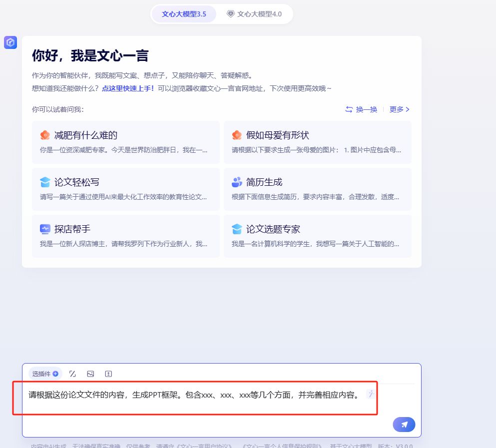
Task: Switch to the 文心大模型3.5 tab
Action: (184, 14)
